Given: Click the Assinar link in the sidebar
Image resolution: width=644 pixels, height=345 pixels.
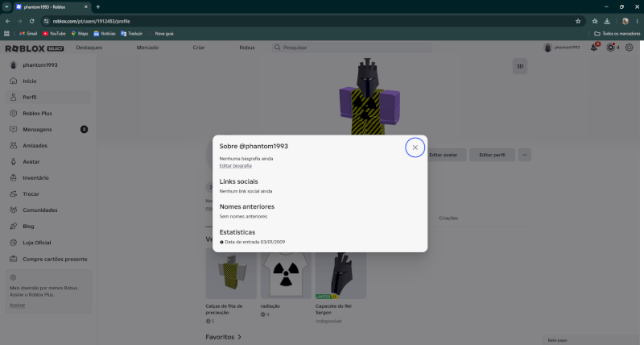Looking at the screenshot, I should (x=17, y=306).
